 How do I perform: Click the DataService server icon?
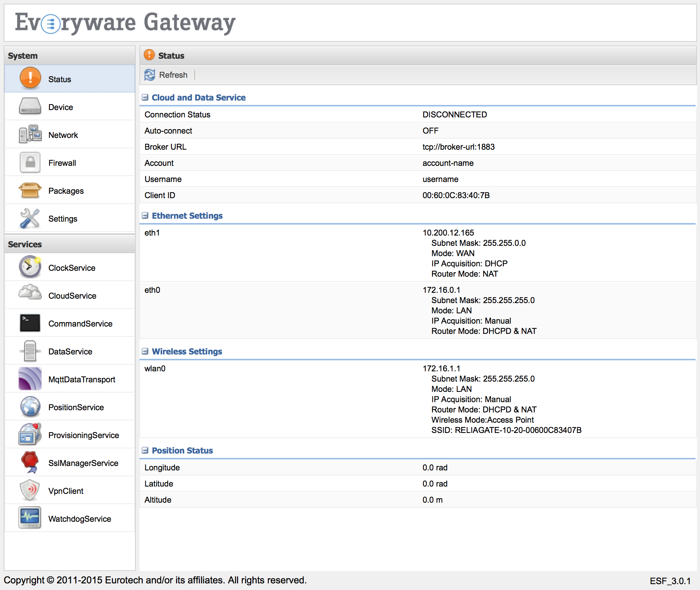[30, 351]
